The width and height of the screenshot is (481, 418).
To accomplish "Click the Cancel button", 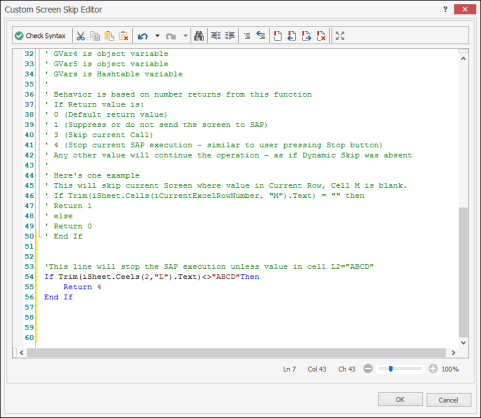I will 448,400.
